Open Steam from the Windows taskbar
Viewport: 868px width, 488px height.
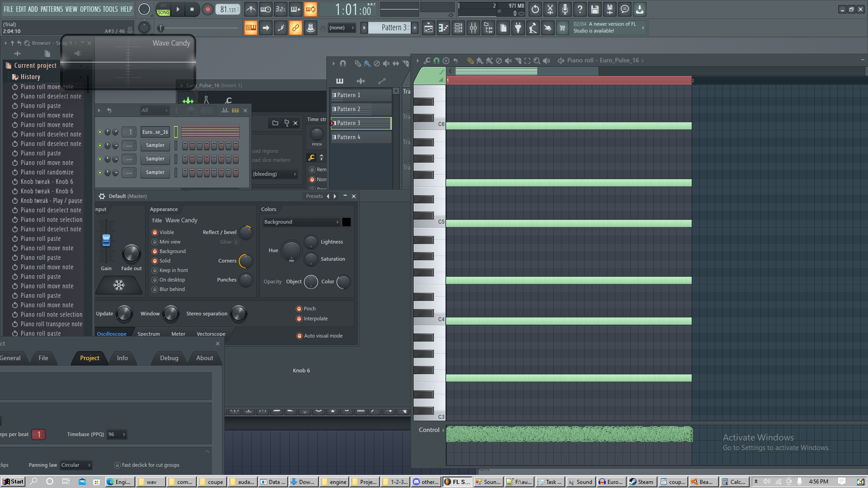[x=642, y=482]
